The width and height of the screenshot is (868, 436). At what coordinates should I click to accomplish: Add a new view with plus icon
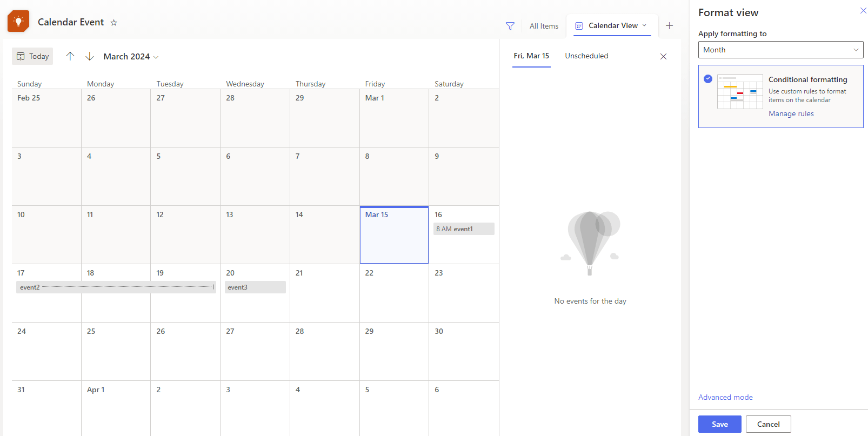(669, 26)
